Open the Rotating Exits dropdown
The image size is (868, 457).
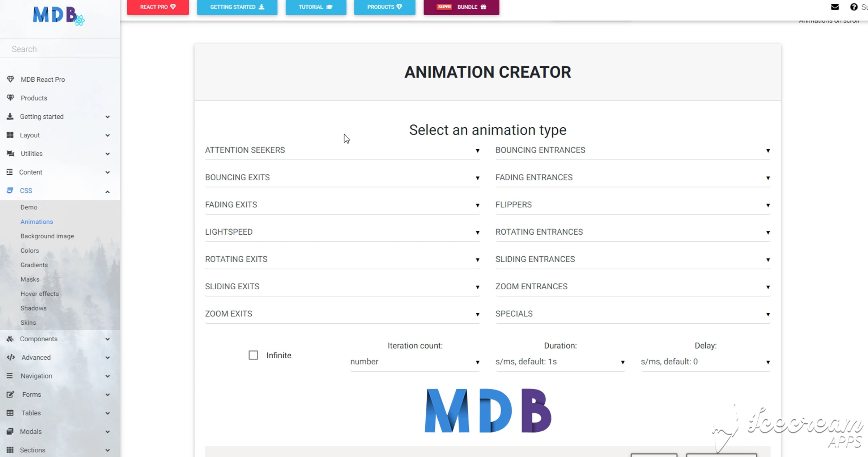tap(342, 259)
